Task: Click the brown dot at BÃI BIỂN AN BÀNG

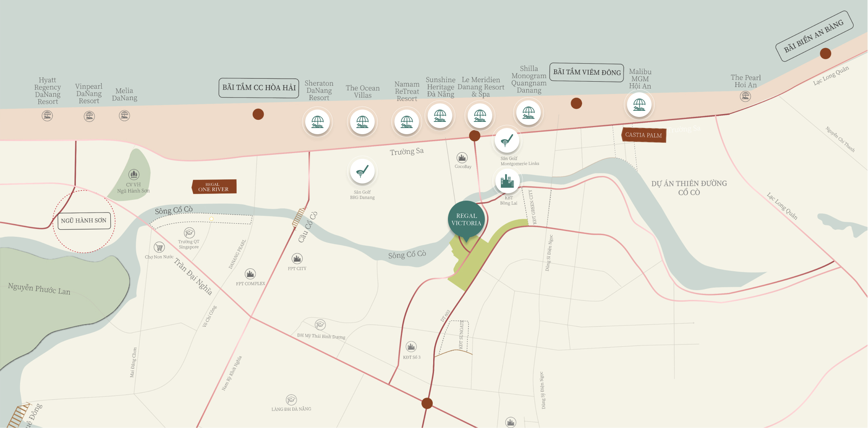Action: [x=825, y=53]
